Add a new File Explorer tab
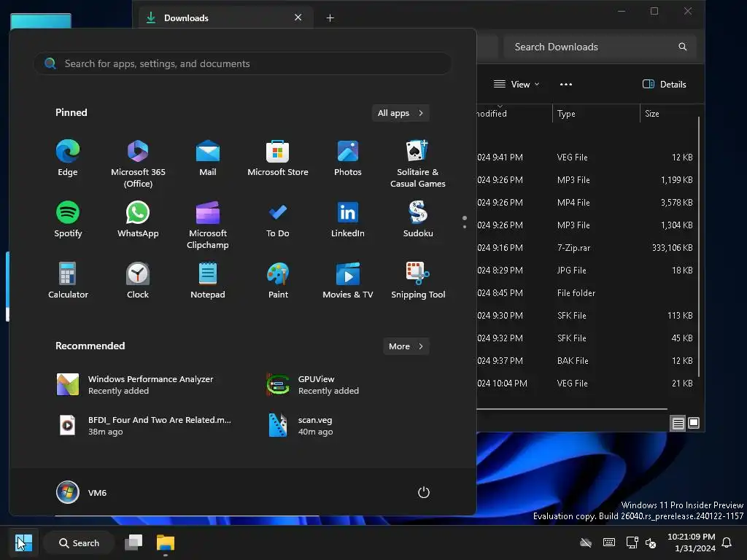This screenshot has height=560, width=747. coord(330,18)
